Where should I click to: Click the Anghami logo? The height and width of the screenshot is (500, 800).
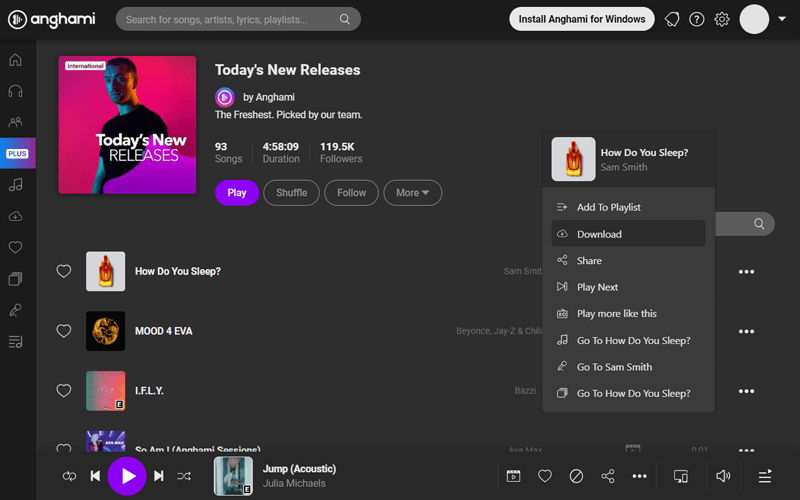tap(52, 19)
